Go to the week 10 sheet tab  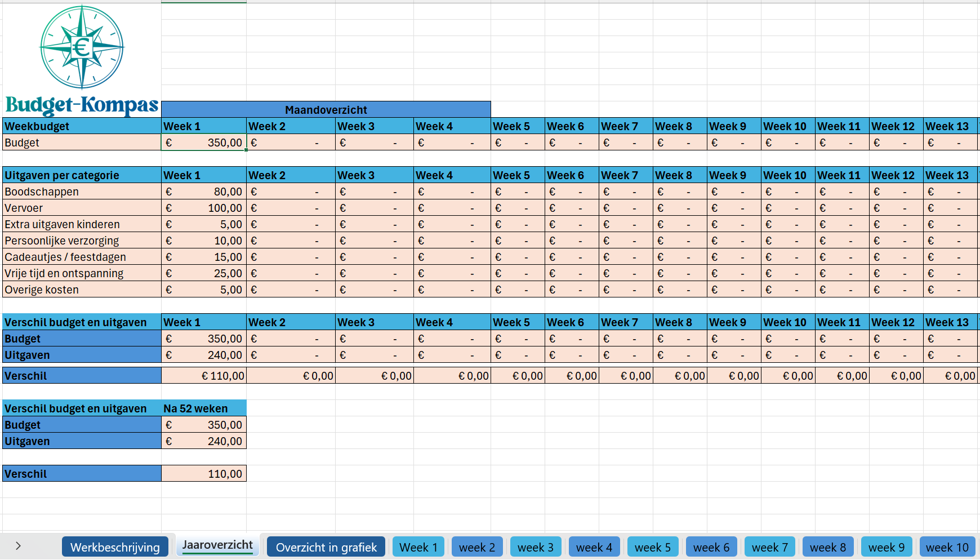coord(947,547)
